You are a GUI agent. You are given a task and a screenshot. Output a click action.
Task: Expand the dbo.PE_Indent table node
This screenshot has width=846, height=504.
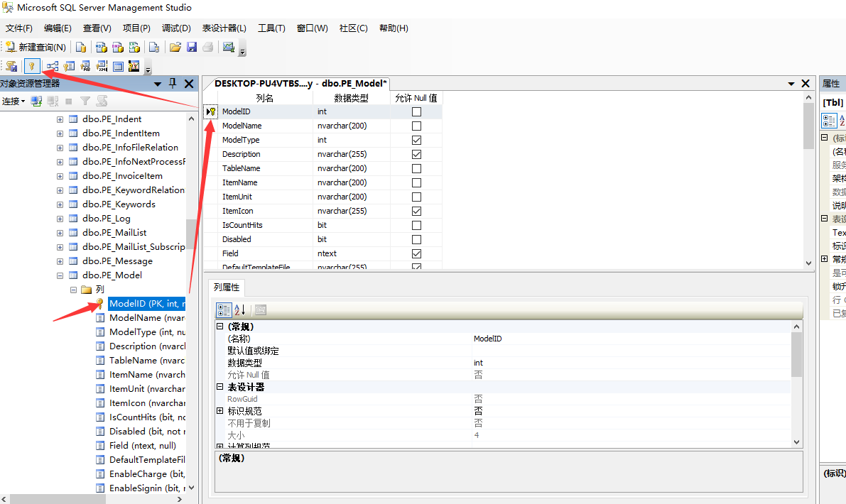(60, 119)
